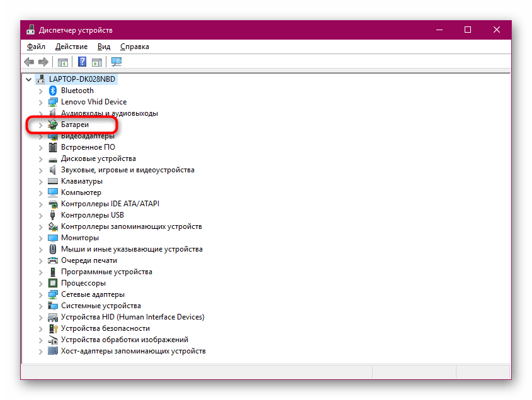The width and height of the screenshot is (532, 400).
Task: Open the Действие menu
Action: click(x=71, y=47)
